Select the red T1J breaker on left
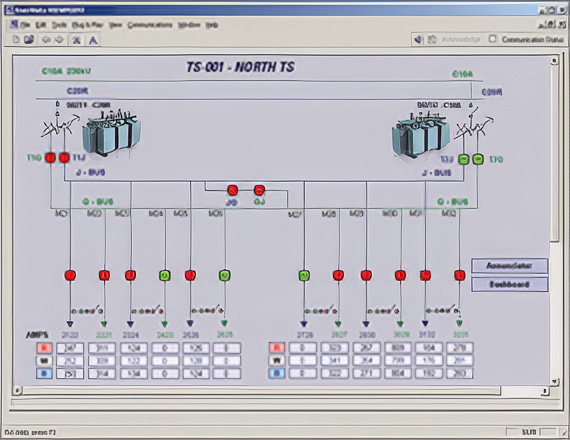This screenshot has width=570, height=440. point(64,158)
